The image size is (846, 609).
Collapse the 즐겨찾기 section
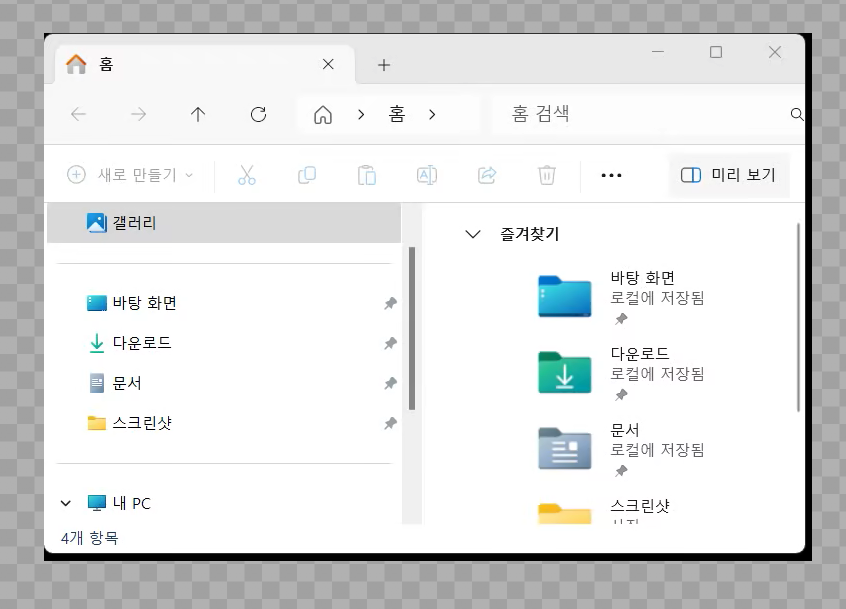point(473,234)
